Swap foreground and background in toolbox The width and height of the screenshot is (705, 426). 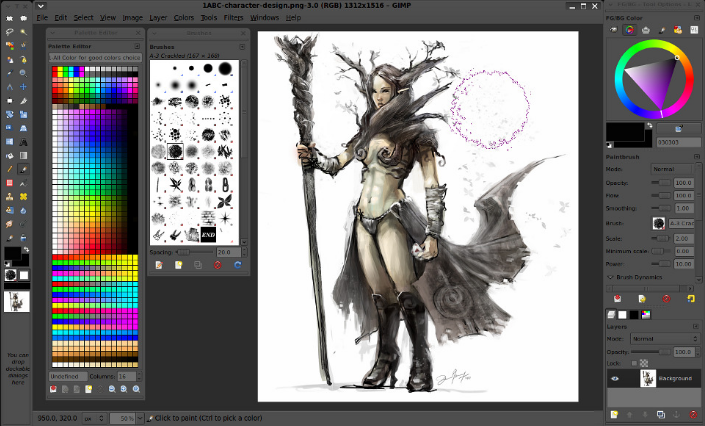coord(27,249)
